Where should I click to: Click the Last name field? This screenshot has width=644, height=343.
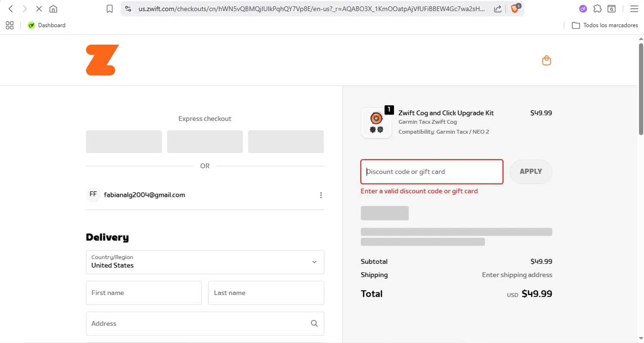click(266, 293)
